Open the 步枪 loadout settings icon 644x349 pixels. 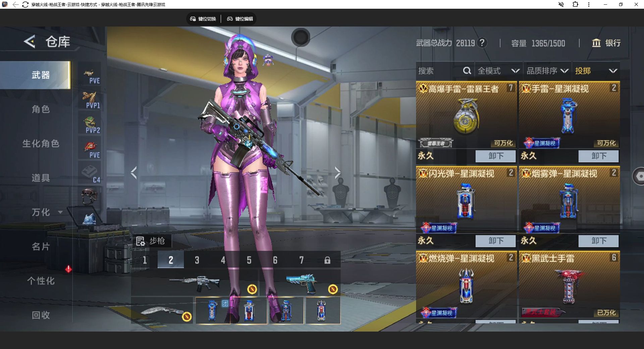[140, 241]
